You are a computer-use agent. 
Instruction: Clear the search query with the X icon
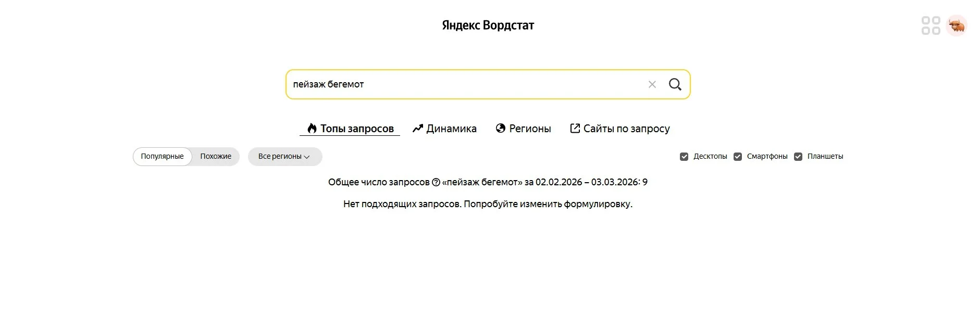652,84
